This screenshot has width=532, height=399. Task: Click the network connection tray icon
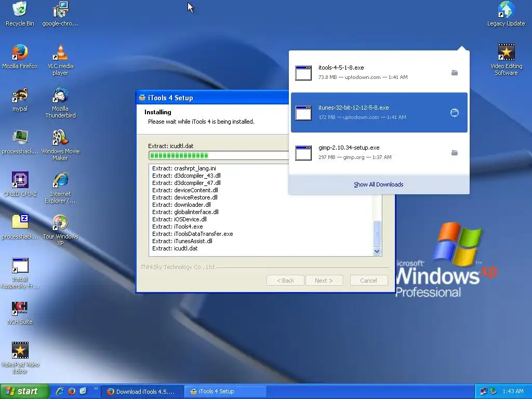coord(483,391)
